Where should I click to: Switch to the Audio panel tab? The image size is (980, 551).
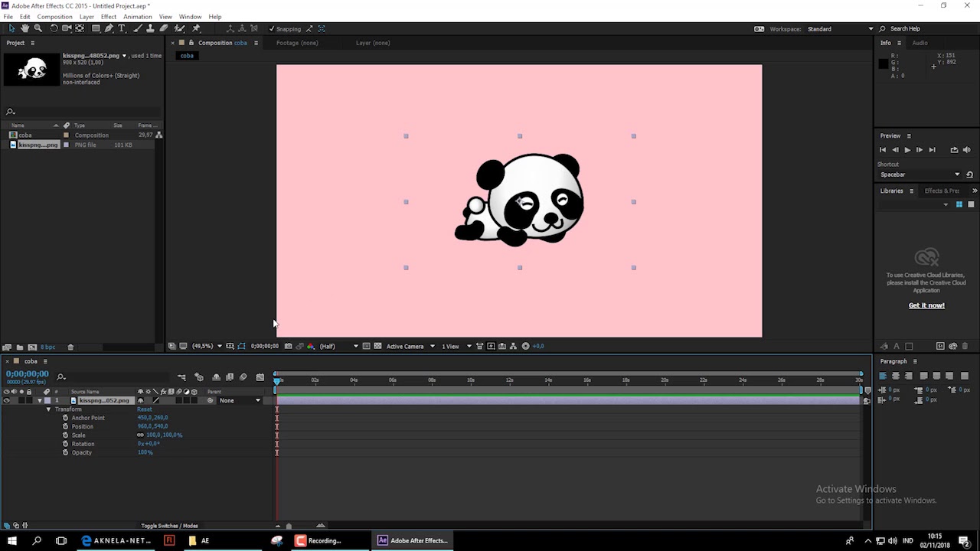point(920,43)
